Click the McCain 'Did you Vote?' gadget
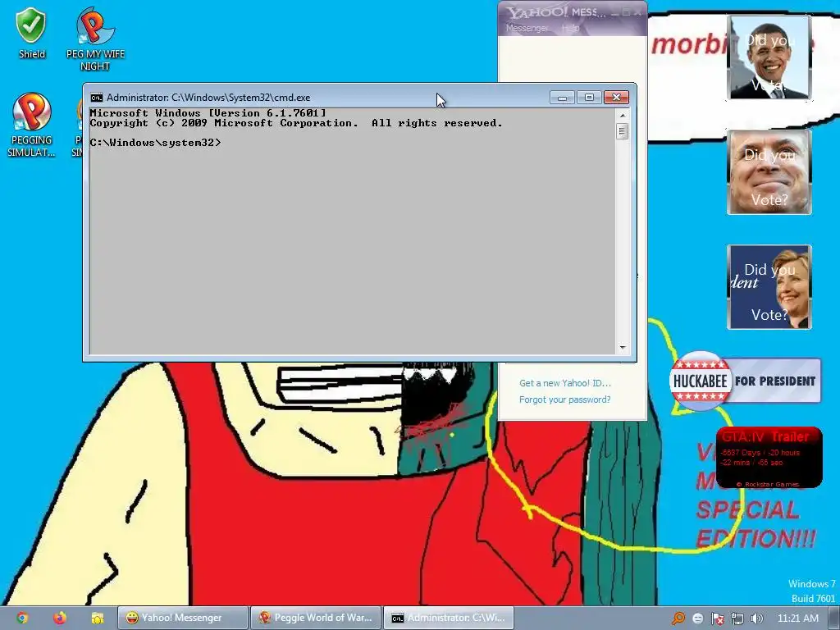The width and height of the screenshot is (840, 630). pos(769,172)
